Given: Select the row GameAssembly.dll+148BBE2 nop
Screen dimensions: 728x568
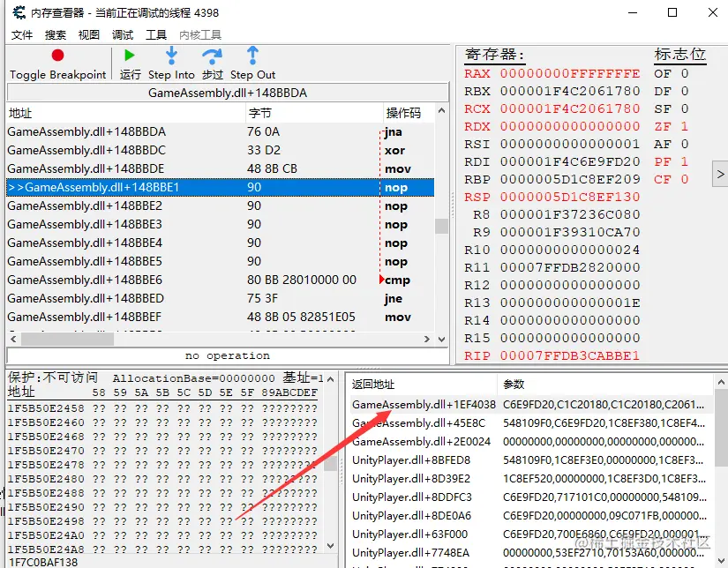Looking at the screenshot, I should pyautogui.click(x=221, y=206).
